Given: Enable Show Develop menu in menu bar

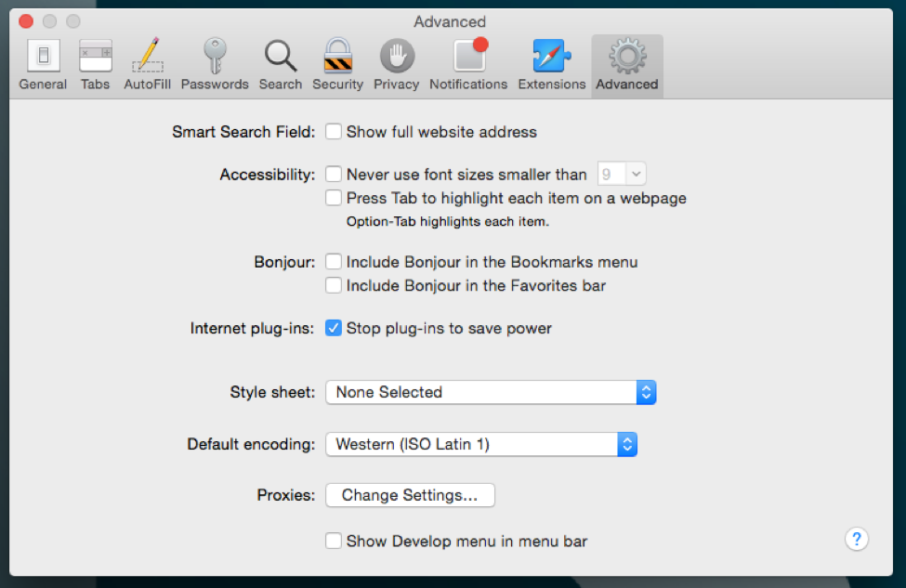Looking at the screenshot, I should coord(334,542).
